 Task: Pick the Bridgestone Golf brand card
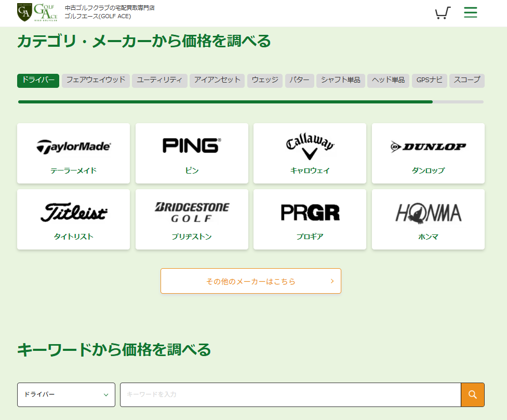192,219
